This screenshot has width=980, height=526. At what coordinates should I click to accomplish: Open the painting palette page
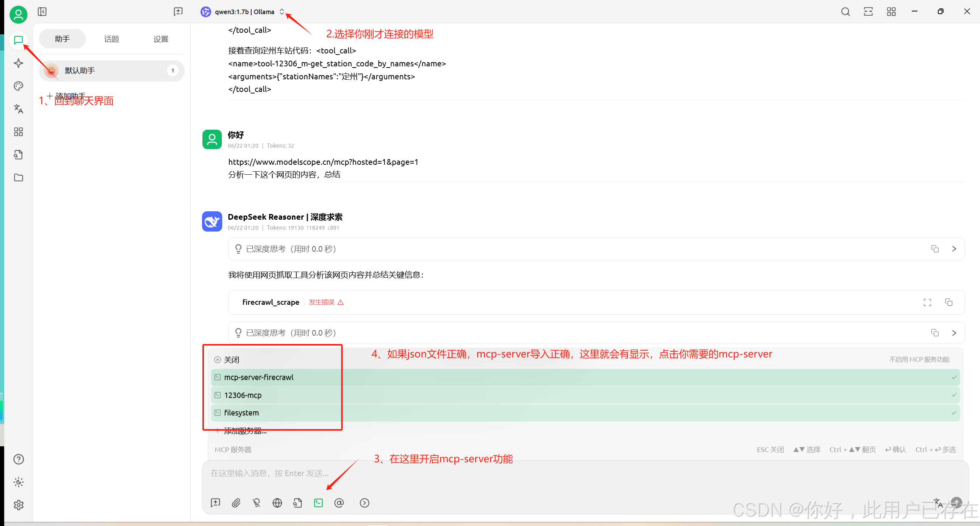tap(18, 86)
